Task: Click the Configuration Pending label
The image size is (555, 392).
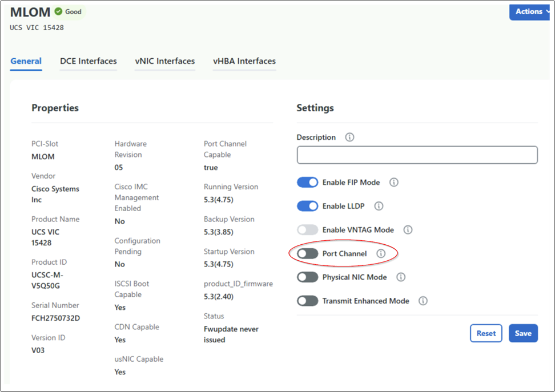Action: tap(137, 246)
